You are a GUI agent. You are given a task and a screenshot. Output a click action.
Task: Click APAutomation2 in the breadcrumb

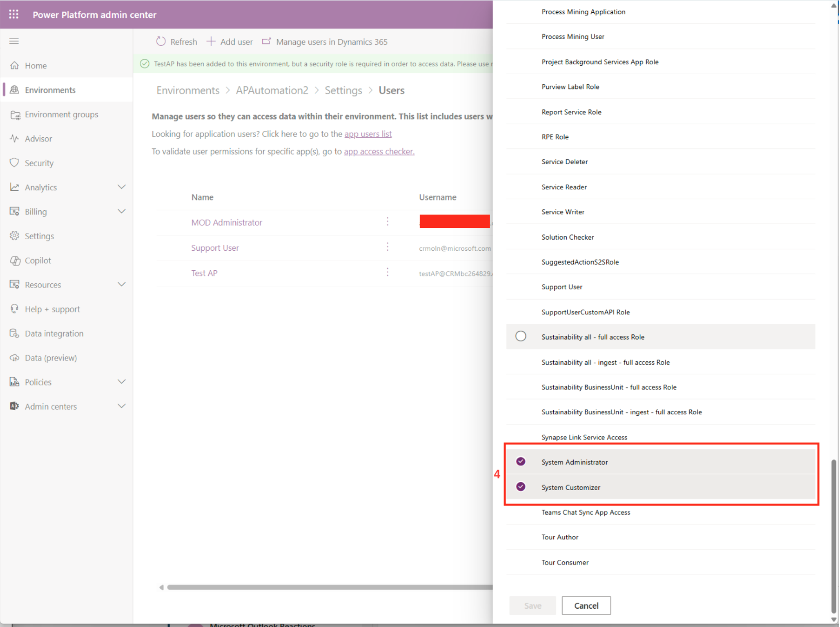[x=272, y=90]
